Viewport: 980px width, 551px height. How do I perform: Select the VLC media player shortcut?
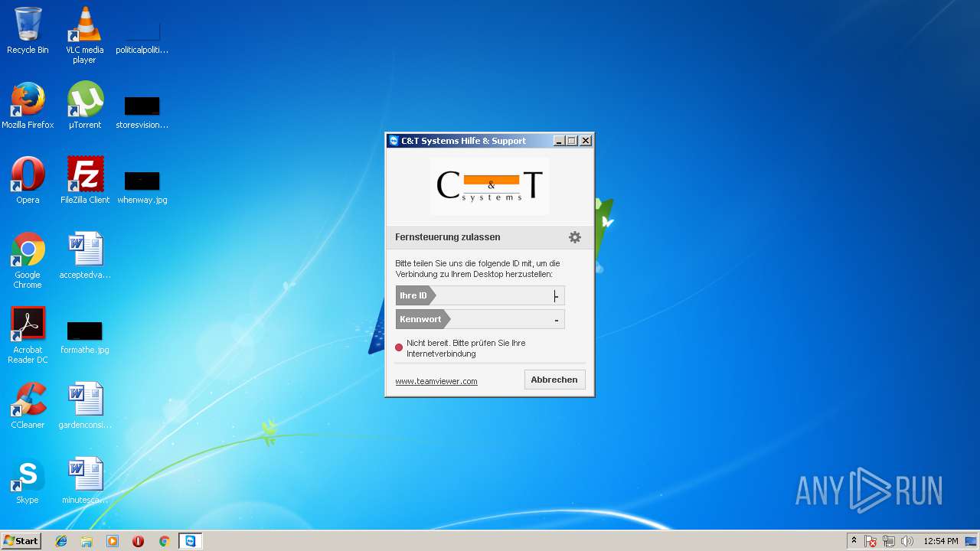(84, 35)
